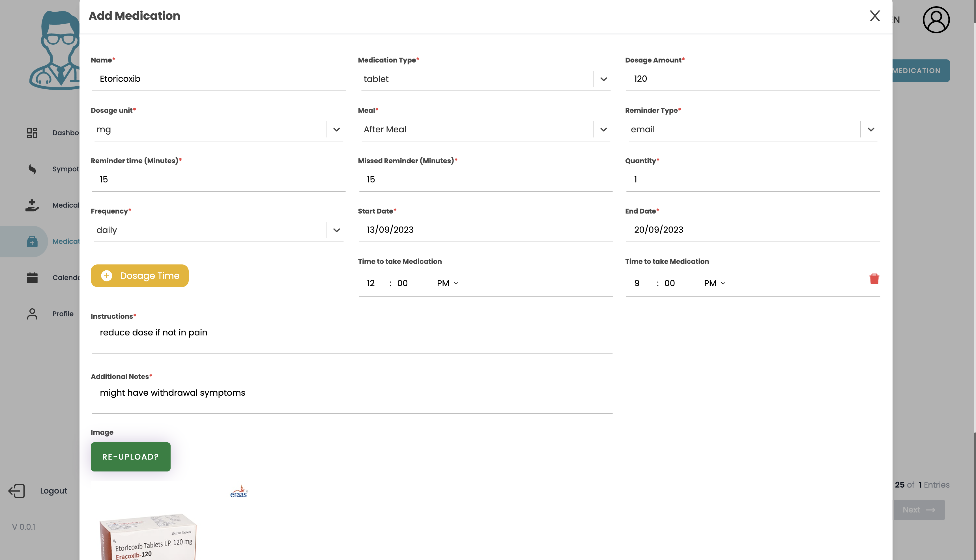Add a new Dosage Time
Viewport: 976px width, 560px height.
coord(139,275)
